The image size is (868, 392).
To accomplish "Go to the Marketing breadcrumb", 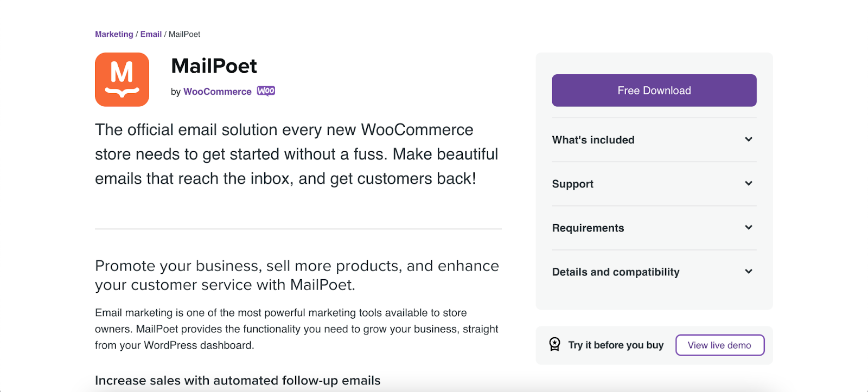I will click(114, 34).
